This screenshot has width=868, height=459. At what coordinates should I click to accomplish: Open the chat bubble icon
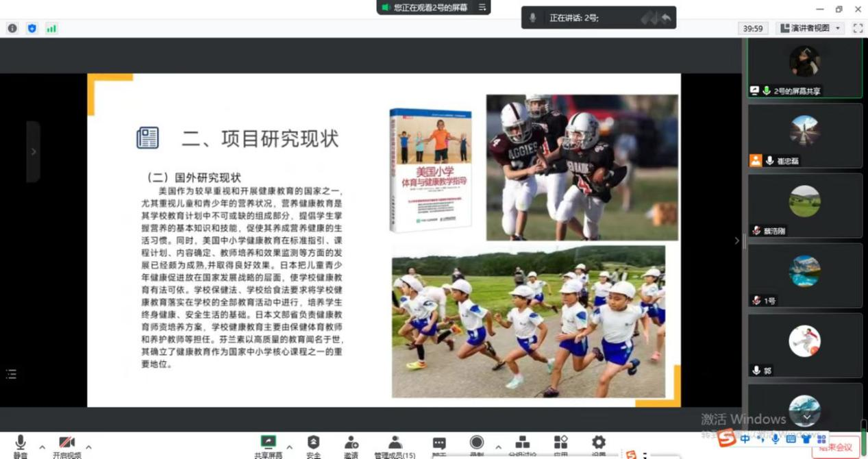439,444
